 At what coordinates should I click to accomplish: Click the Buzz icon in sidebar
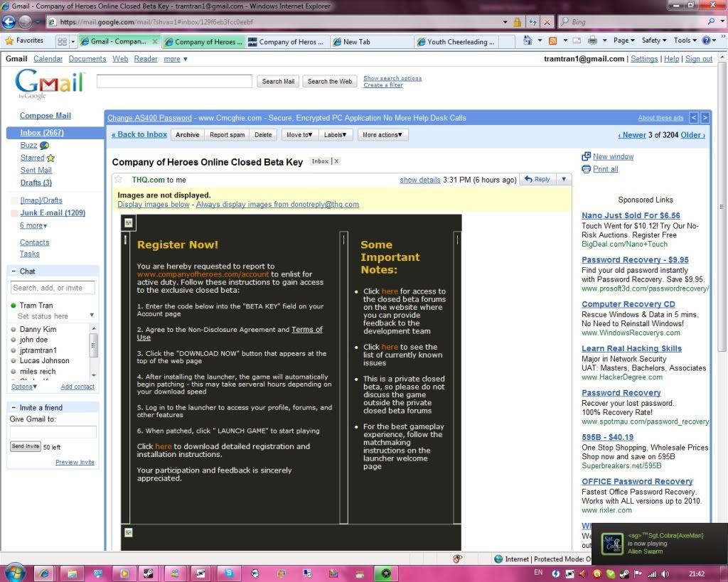pyautogui.click(x=45, y=145)
